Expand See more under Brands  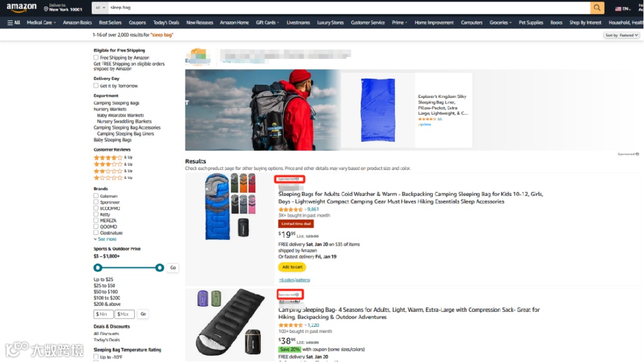pos(105,239)
